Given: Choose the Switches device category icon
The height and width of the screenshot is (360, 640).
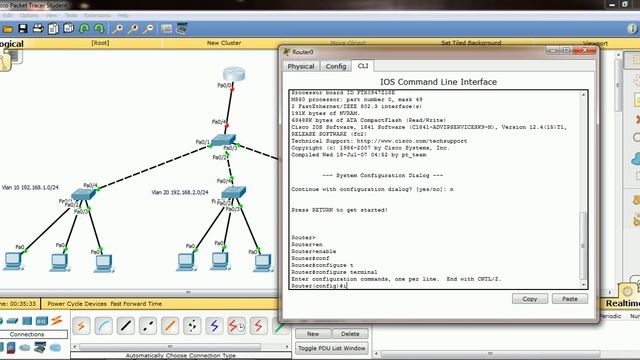Looking at the screenshot, I should (x=12, y=321).
